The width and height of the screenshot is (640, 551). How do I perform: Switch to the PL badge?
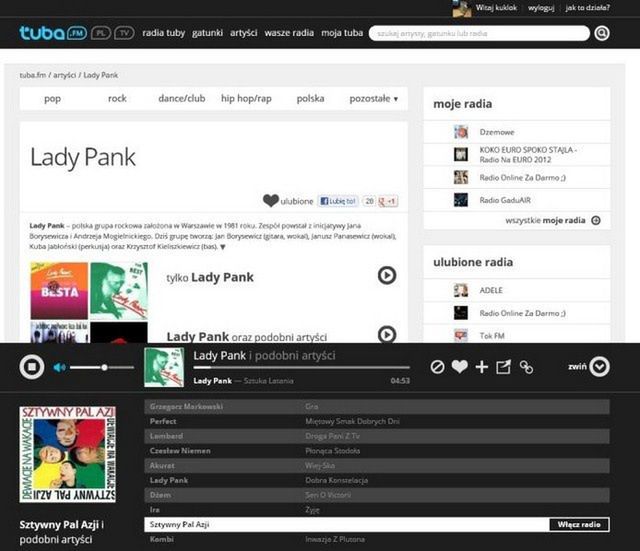point(100,33)
